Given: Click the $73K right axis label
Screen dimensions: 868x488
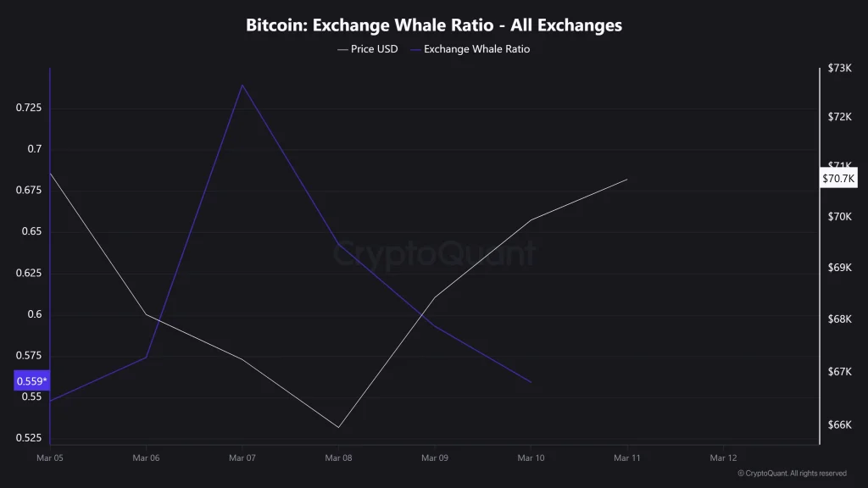Looking at the screenshot, I should [839, 69].
